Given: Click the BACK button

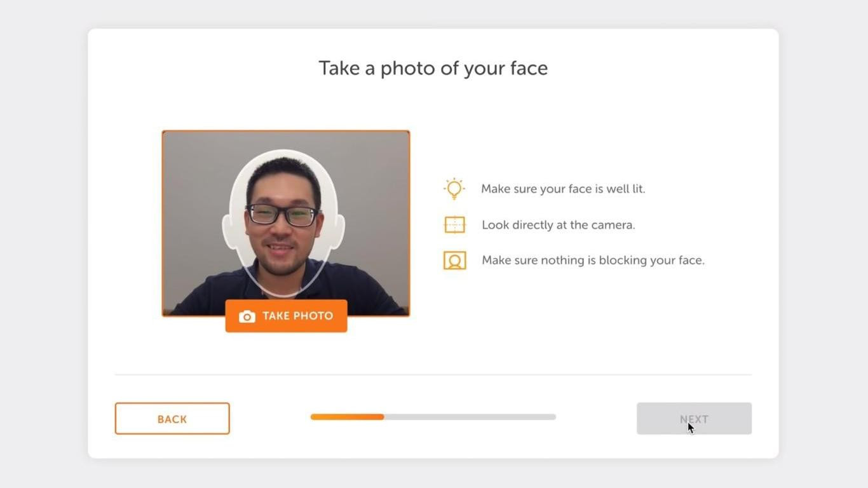Looking at the screenshot, I should (x=172, y=418).
